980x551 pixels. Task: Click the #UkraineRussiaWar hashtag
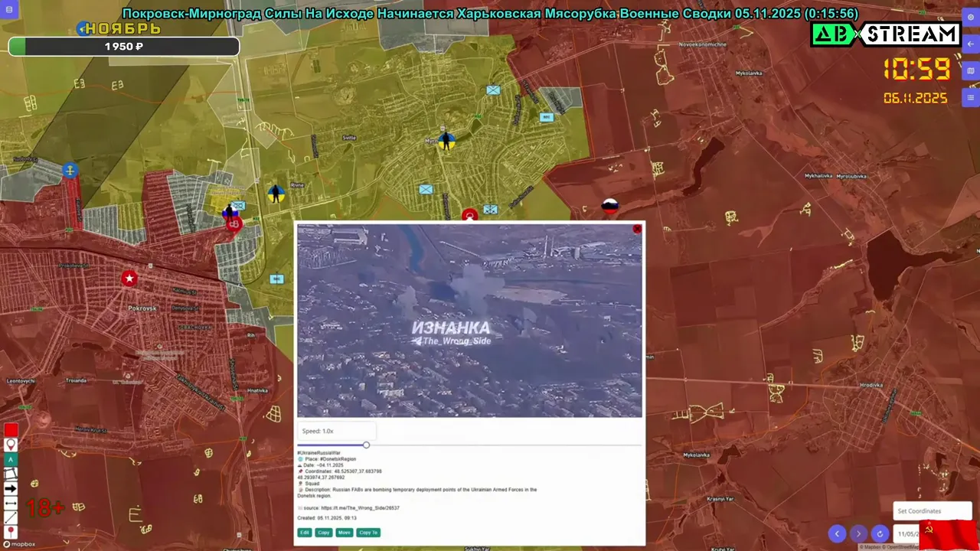[x=318, y=453]
